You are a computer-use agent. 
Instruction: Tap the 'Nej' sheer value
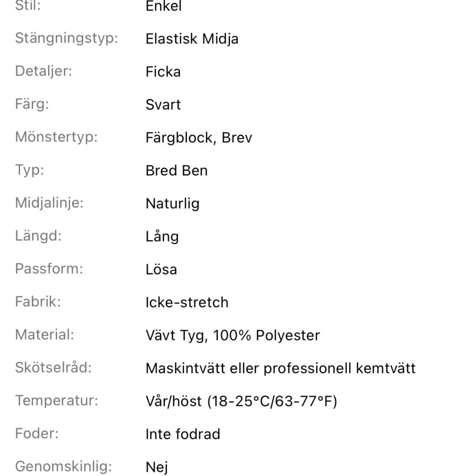tap(157, 468)
